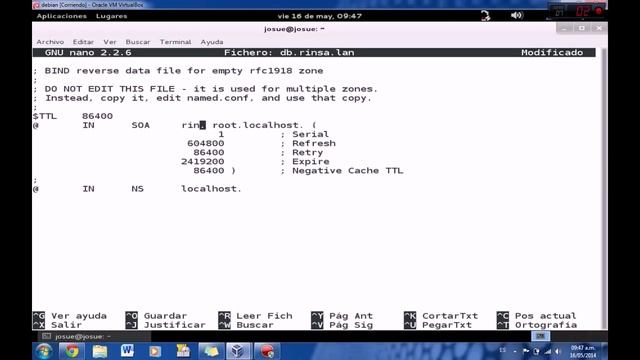Click the ^T Ortografía shortcut label
This screenshot has width=640, height=360.
537,325
